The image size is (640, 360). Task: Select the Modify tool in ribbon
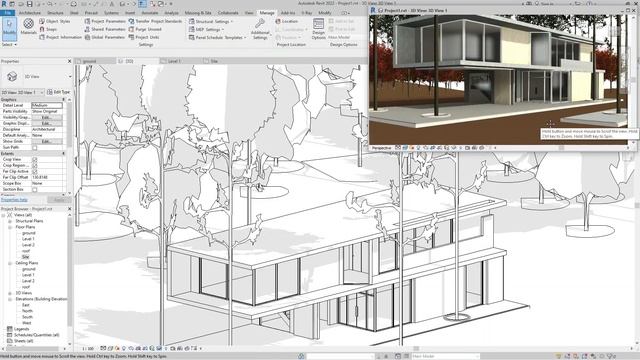tap(9, 28)
